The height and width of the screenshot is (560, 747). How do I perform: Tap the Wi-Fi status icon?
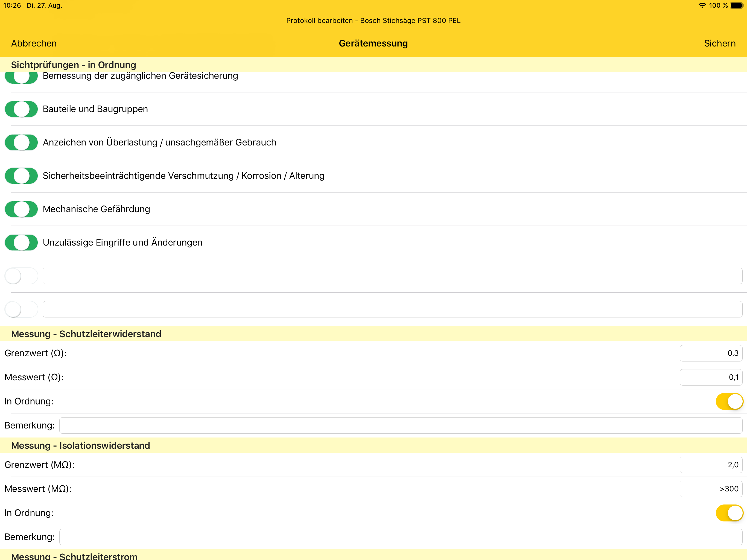click(x=702, y=5)
